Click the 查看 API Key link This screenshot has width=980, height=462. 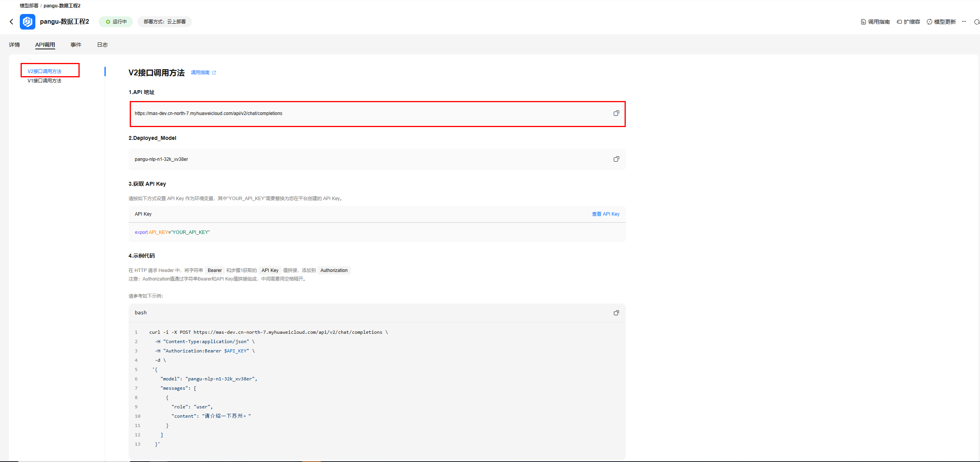(605, 214)
